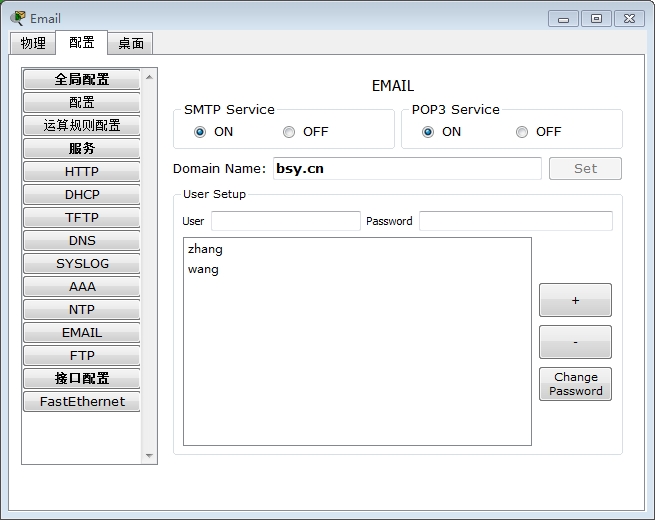655x520 pixels.
Task: Click the Change Password button
Action: (575, 384)
